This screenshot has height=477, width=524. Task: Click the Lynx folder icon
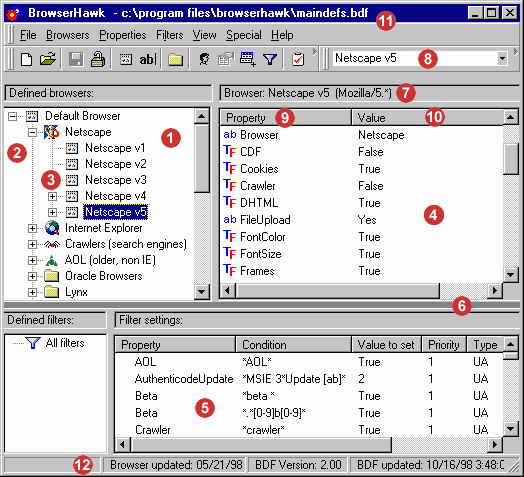point(51,292)
